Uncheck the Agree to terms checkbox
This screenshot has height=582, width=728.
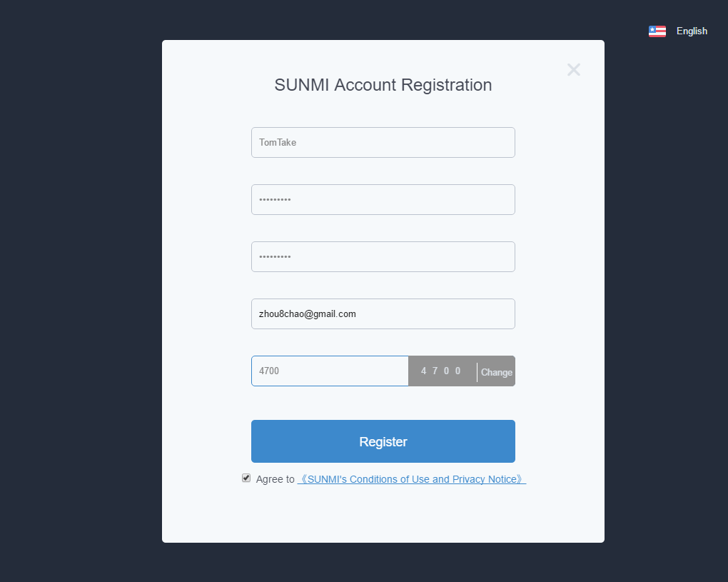point(246,478)
